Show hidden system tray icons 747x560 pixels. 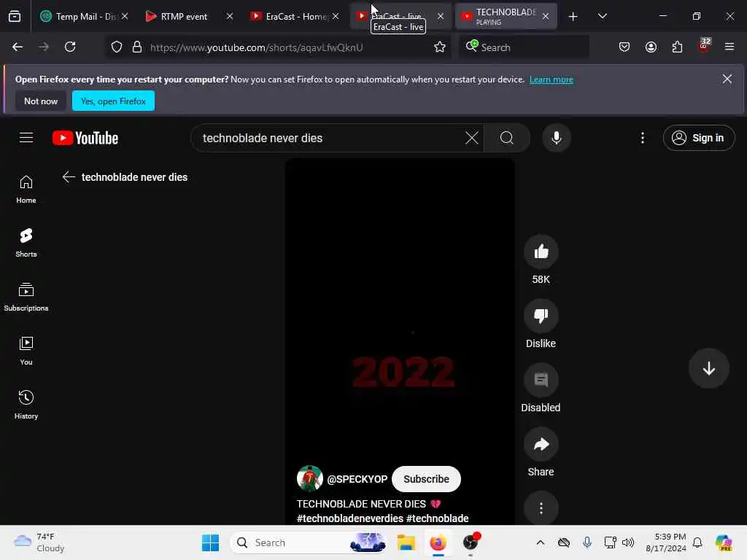tap(541, 542)
